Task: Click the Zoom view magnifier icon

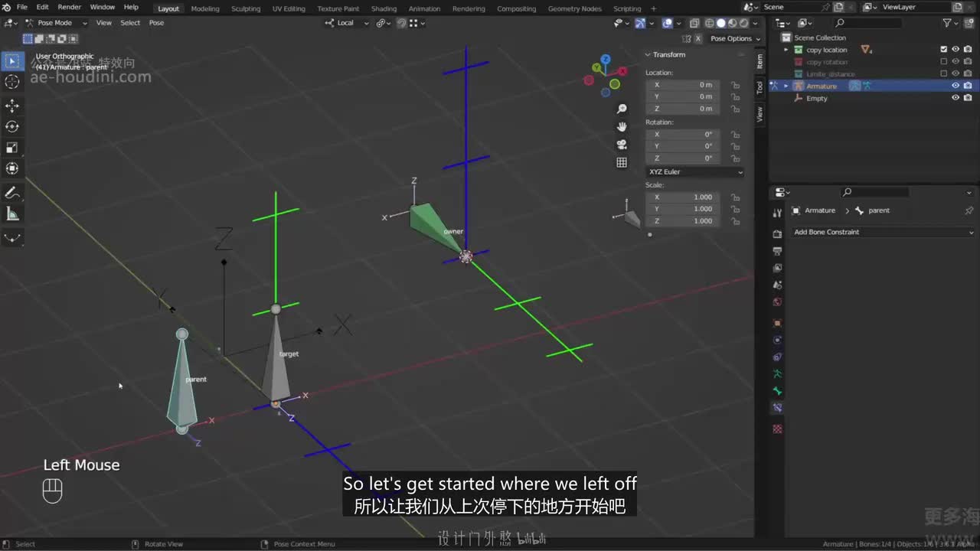Action: pos(622,109)
